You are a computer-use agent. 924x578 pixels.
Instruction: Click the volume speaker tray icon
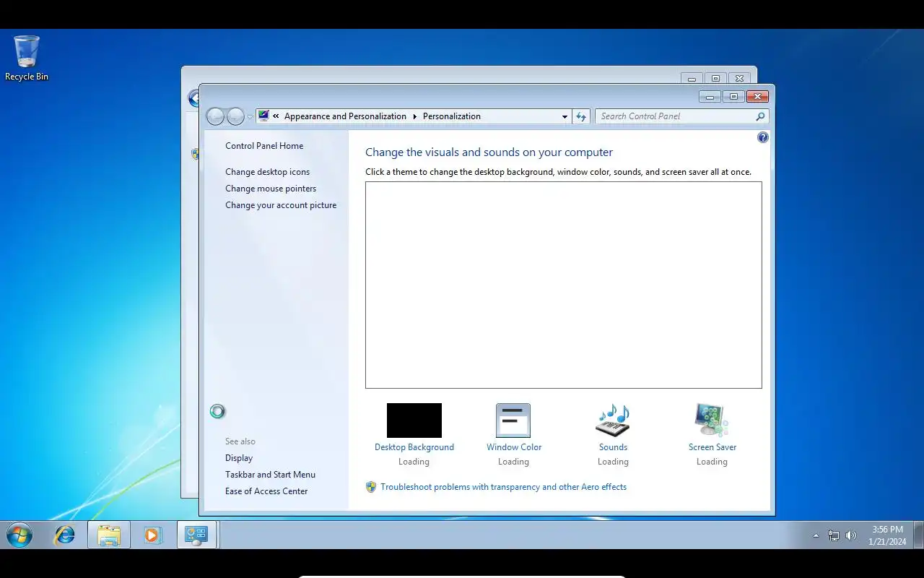point(851,535)
